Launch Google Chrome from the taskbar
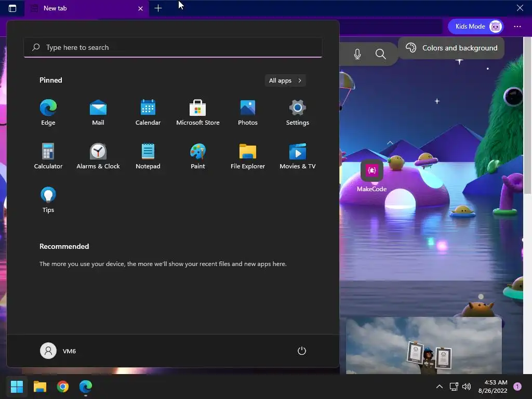 point(63,387)
